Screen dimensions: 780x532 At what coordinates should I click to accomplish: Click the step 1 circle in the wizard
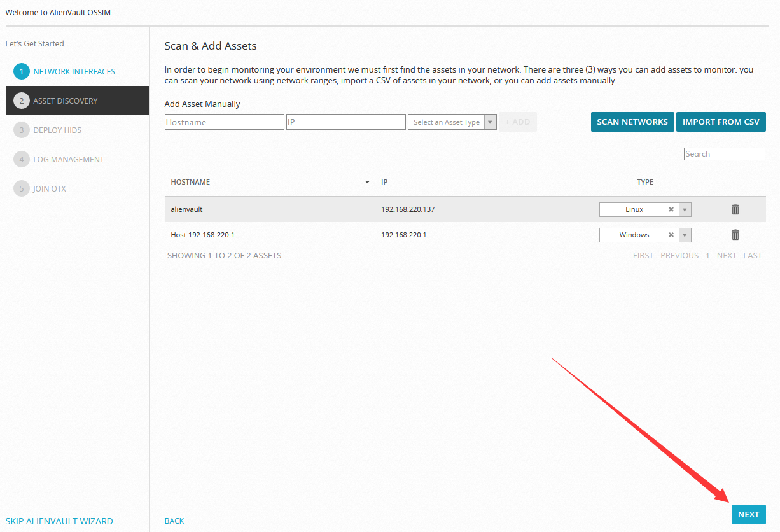pos(21,71)
